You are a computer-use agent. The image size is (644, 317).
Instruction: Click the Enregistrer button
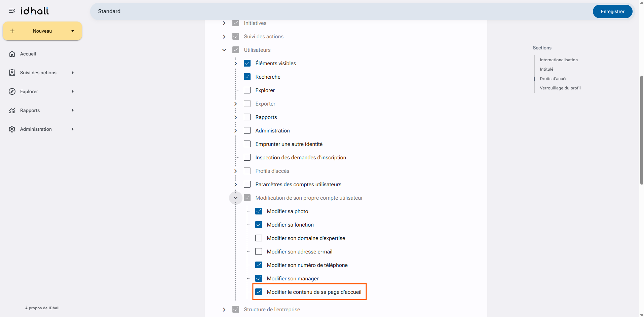612,11
